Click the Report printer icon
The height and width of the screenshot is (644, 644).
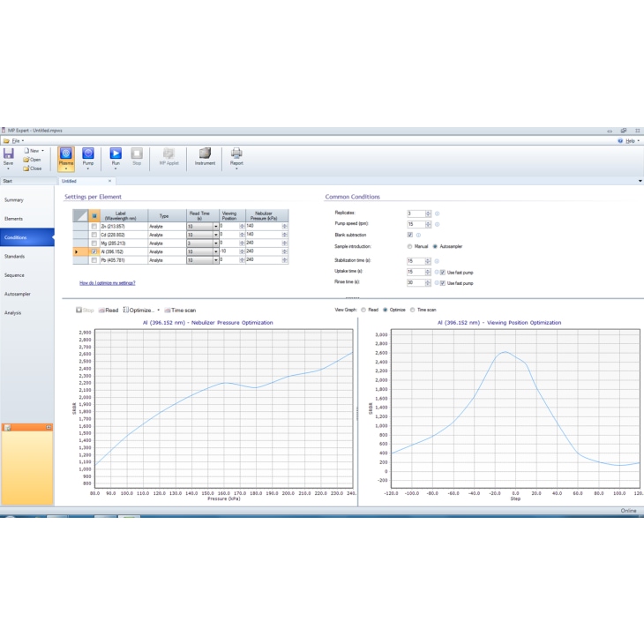point(236,155)
